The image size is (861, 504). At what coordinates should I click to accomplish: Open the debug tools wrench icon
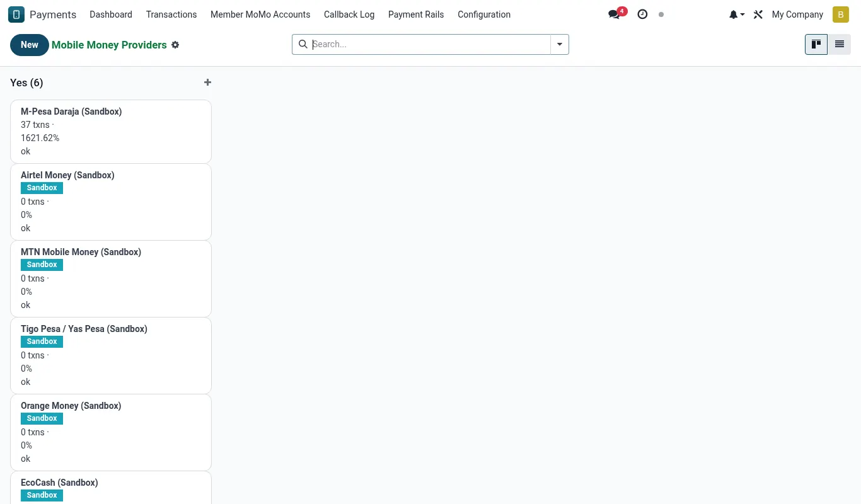point(758,14)
